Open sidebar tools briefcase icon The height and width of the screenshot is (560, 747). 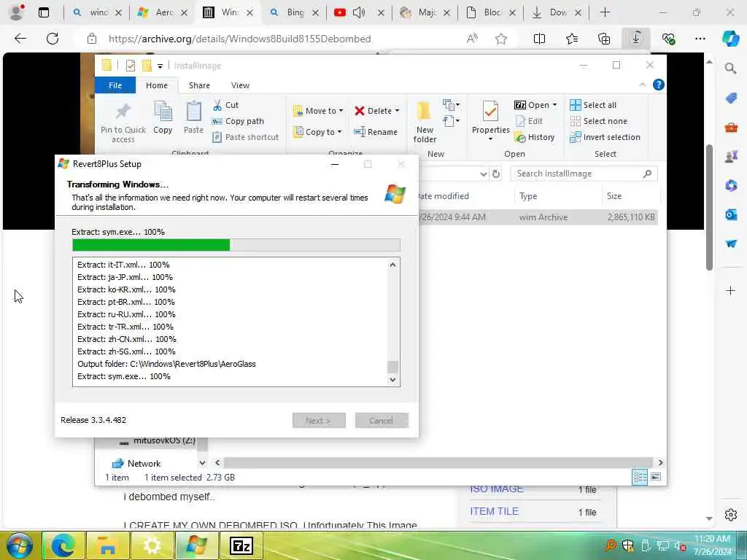click(x=731, y=127)
